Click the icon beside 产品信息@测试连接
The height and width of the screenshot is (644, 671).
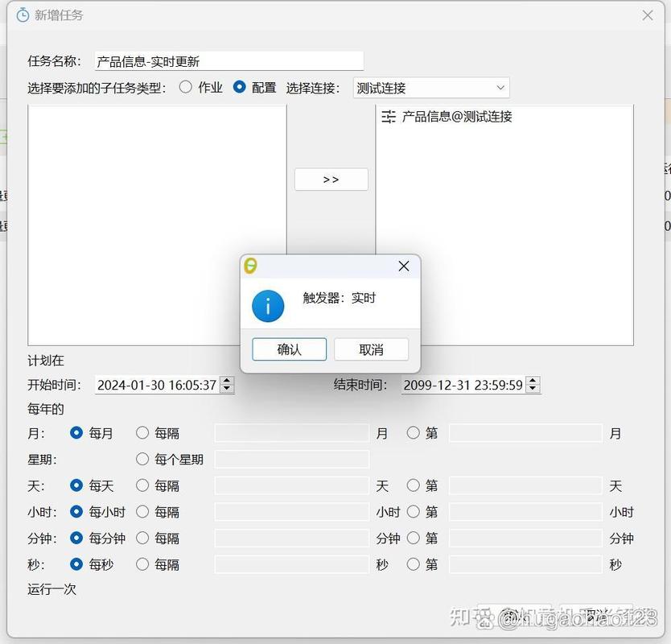[x=389, y=118]
